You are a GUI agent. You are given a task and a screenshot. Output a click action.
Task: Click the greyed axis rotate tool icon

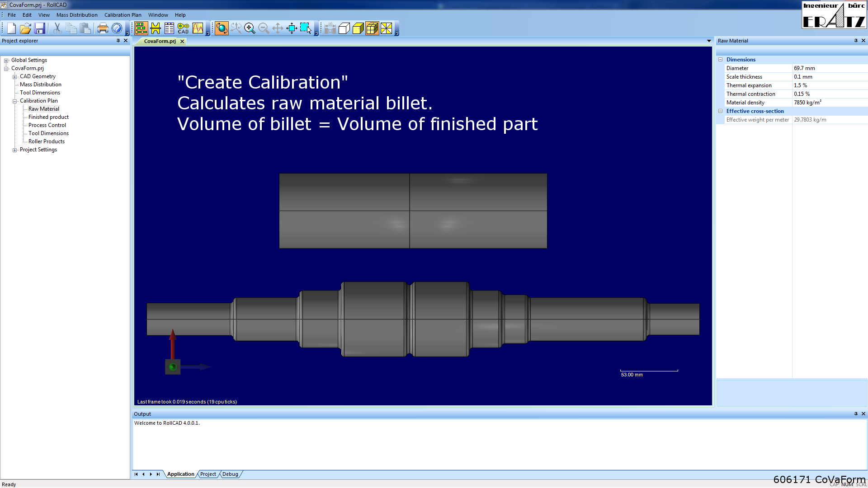(236, 28)
